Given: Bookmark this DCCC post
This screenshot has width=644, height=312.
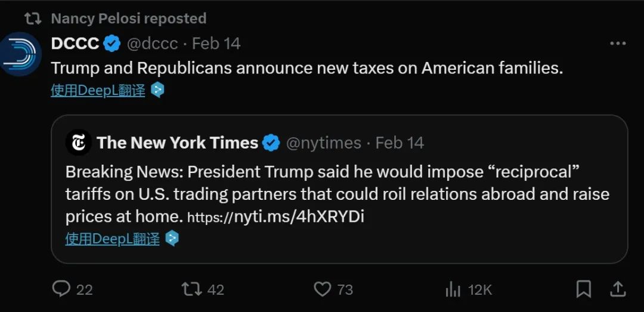Looking at the screenshot, I should (x=584, y=289).
